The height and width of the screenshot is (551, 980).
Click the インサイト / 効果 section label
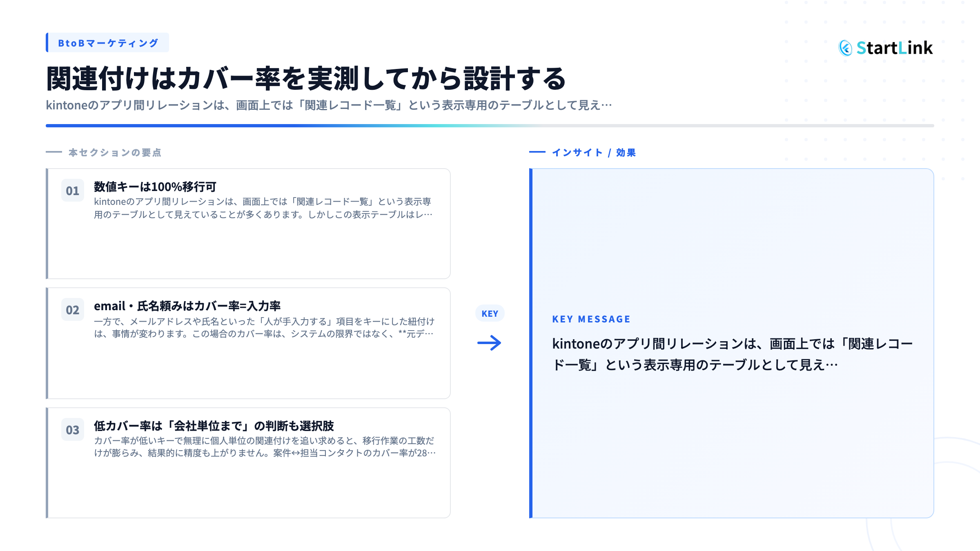coord(594,153)
